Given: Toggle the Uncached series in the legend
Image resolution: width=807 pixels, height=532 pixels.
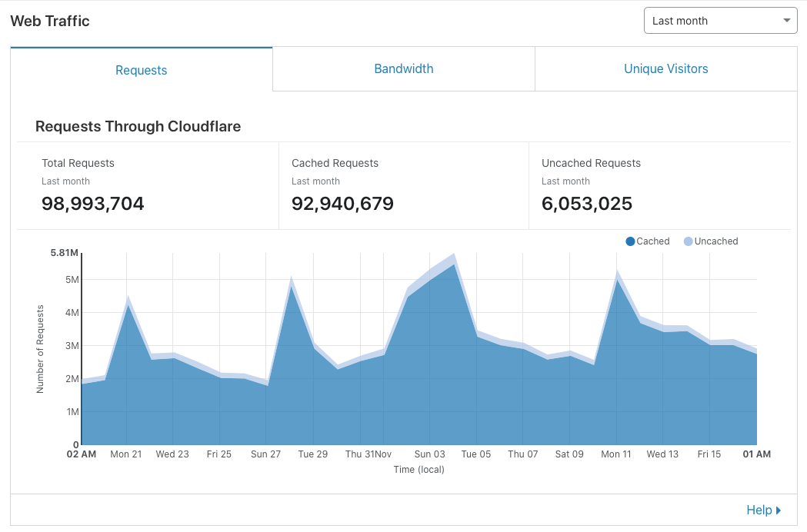Looking at the screenshot, I should pos(709,241).
